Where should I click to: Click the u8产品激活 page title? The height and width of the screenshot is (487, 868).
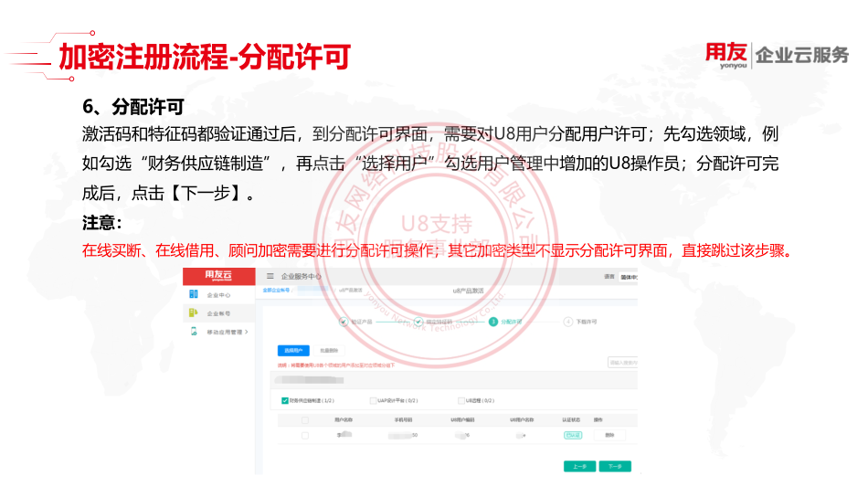click(469, 291)
